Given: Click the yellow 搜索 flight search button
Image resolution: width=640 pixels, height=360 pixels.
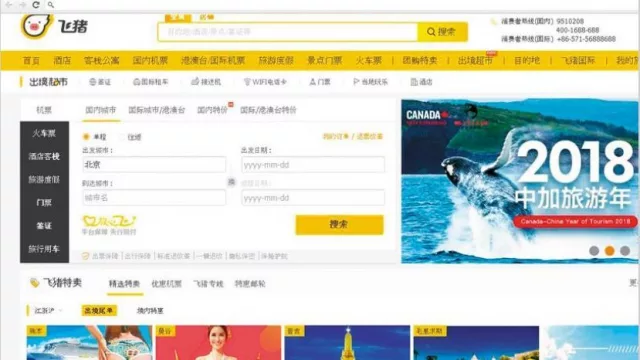Looking at the screenshot, I should tap(340, 224).
